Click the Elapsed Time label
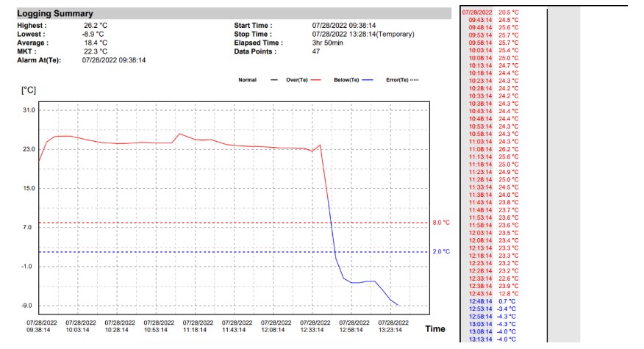644x349 pixels. (x=258, y=43)
